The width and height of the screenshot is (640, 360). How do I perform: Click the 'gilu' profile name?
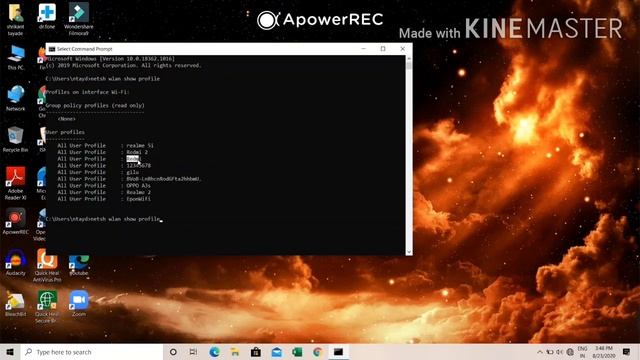133,172
